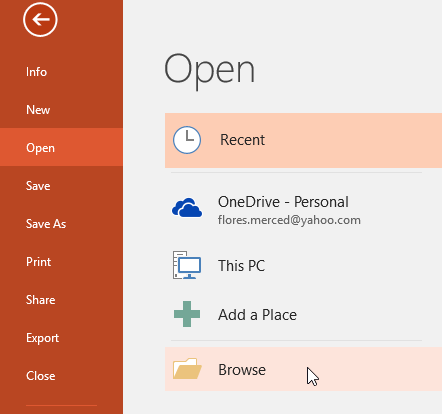
Task: Open the Print page
Action: tap(39, 262)
